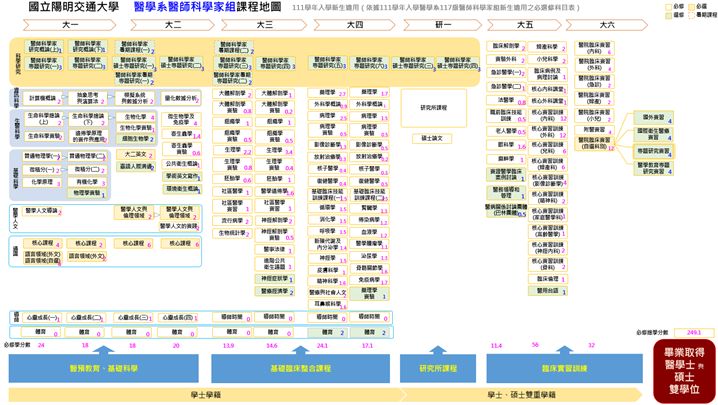This screenshot has width=718, height=405.
Task: Select the highlighted 專題研究實習 box
Action: (x=653, y=151)
